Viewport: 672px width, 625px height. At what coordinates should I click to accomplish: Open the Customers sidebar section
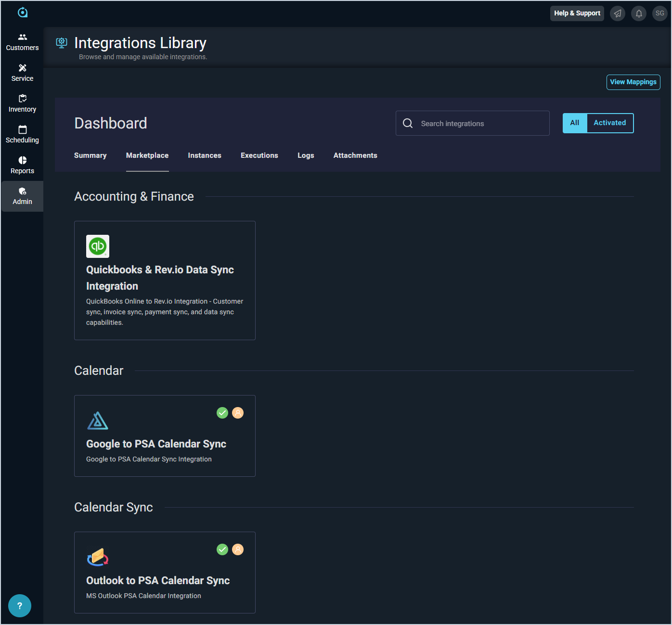(22, 42)
